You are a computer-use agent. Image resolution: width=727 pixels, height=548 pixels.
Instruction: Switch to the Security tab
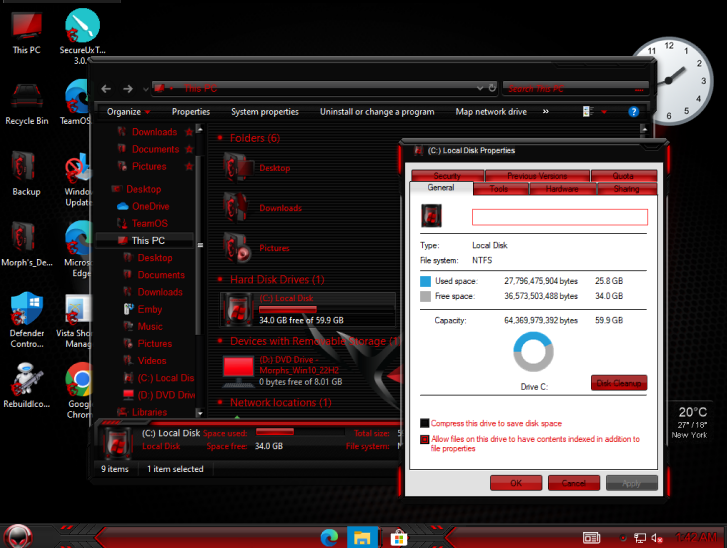[447, 176]
